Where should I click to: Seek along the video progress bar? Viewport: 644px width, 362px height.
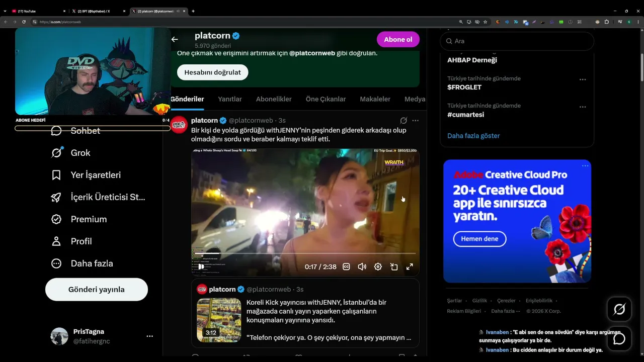(305, 253)
